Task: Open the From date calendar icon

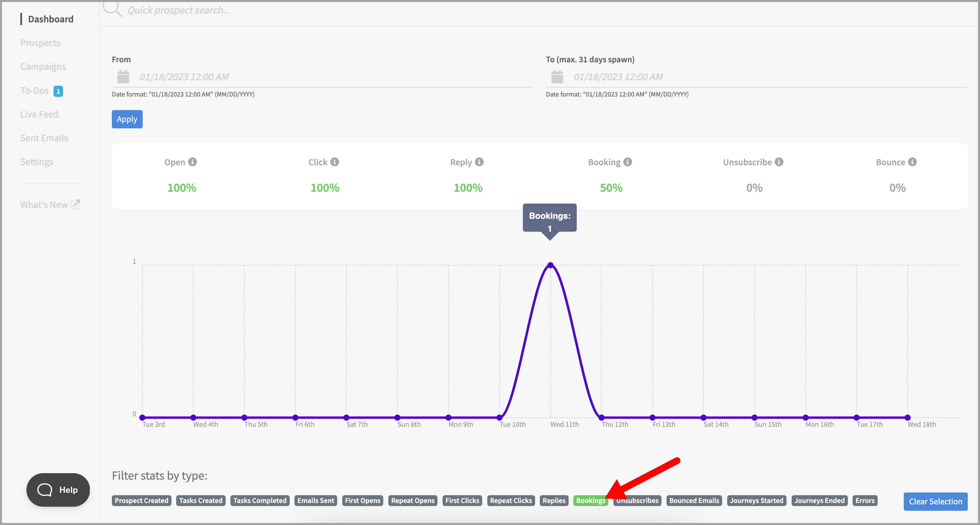Action: (x=123, y=77)
